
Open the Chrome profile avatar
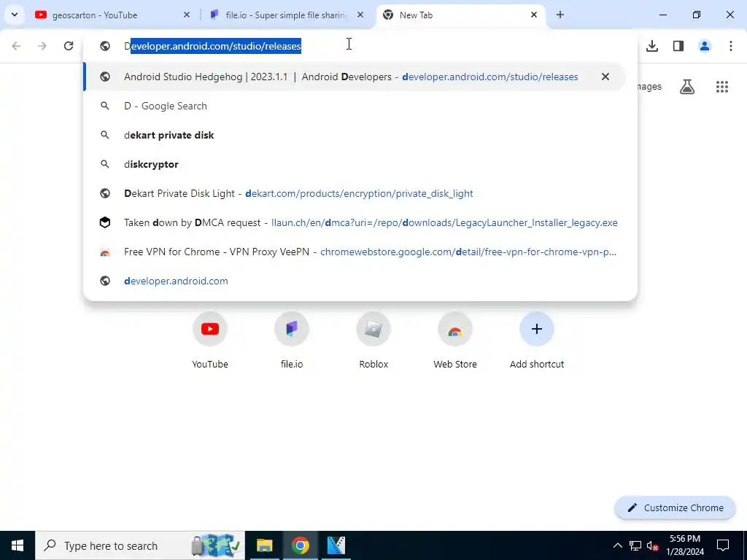[x=705, y=46]
